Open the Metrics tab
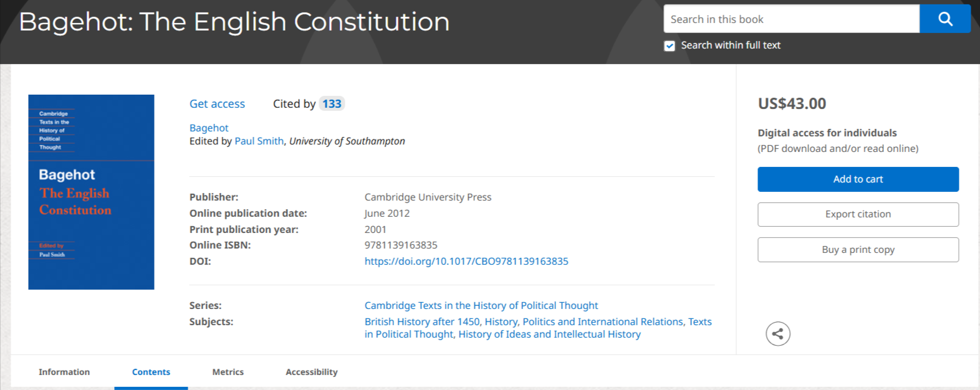This screenshot has height=390, width=980. [x=228, y=372]
